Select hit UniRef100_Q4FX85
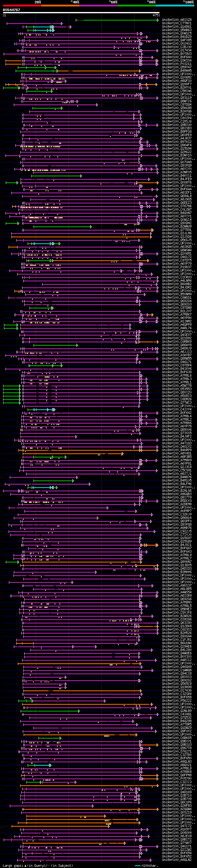This screenshot has width=197, height=868. (x=177, y=40)
